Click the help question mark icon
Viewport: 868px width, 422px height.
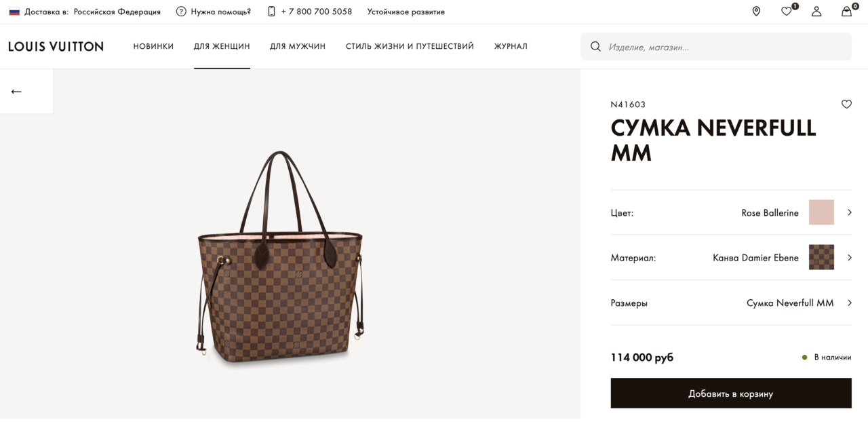[x=181, y=12]
